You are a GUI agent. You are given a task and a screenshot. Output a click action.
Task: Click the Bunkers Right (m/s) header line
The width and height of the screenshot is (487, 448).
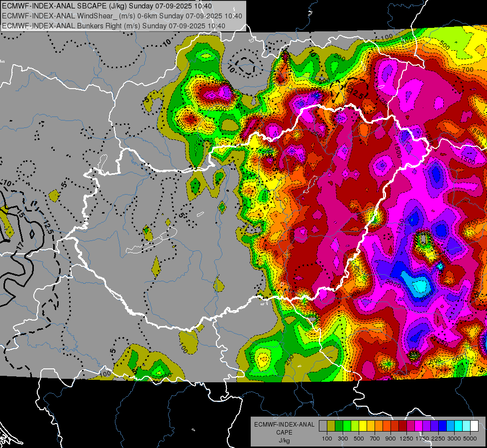click(114, 25)
